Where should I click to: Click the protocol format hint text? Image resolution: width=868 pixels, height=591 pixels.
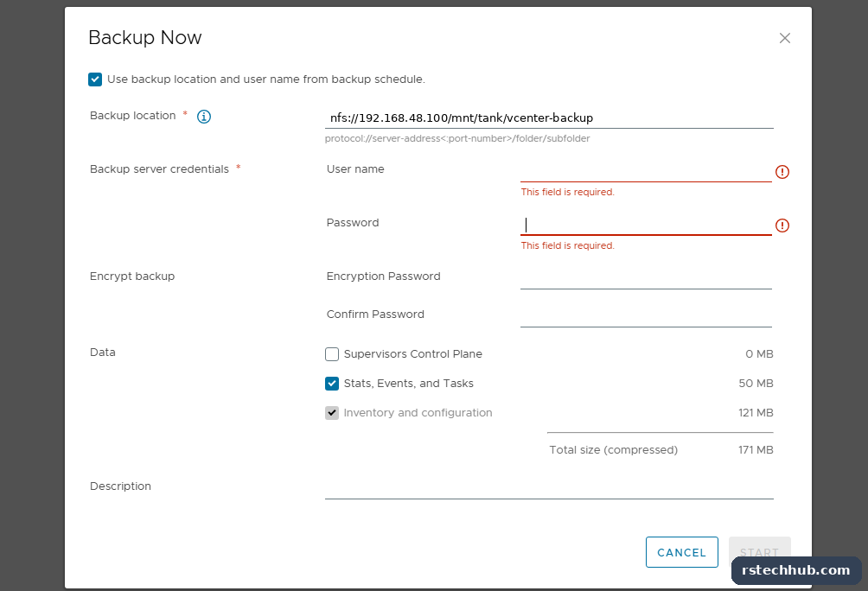(457, 139)
